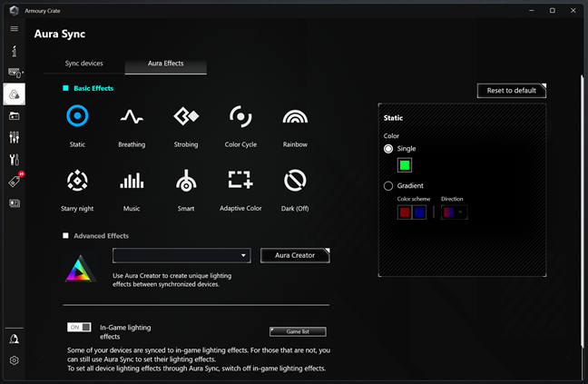Switch to the Aura Effects tab
The width and height of the screenshot is (588, 384).
[166, 64]
